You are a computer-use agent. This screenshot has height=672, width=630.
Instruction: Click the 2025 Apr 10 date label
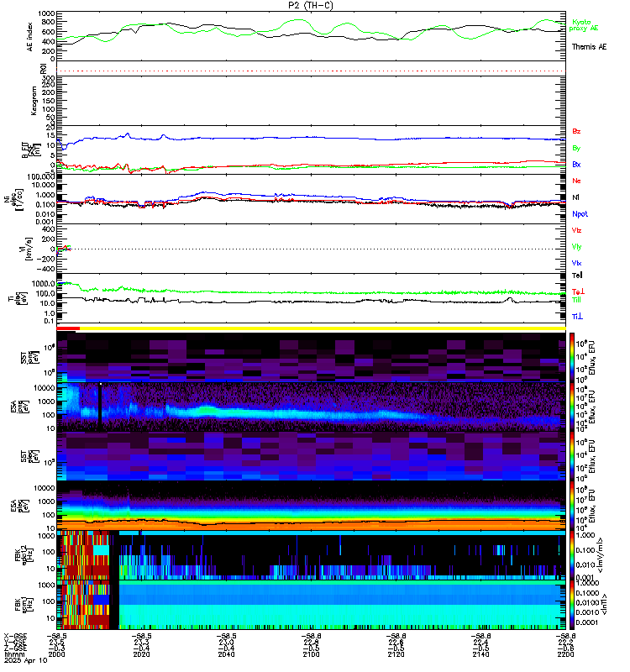25,660
